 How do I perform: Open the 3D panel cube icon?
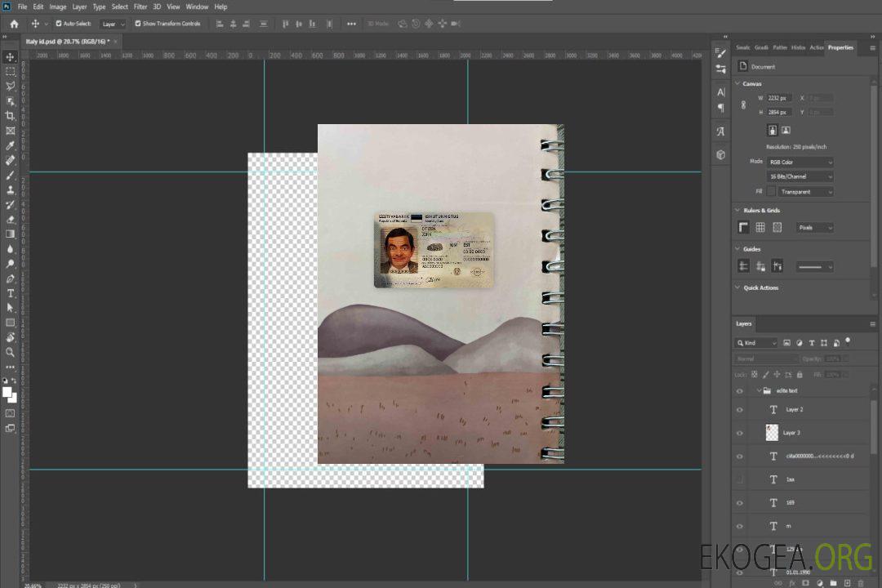[720, 154]
